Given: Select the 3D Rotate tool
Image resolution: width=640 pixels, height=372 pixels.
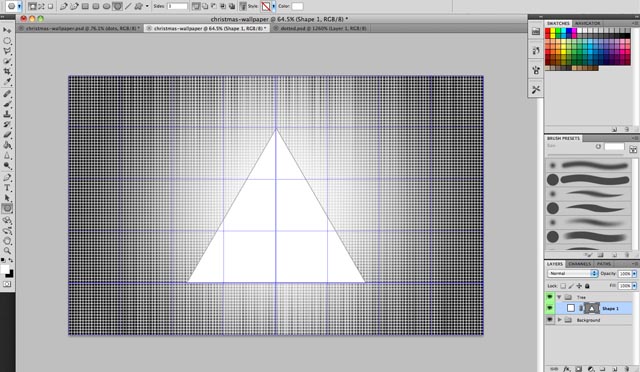Looking at the screenshot, I should (7, 221).
